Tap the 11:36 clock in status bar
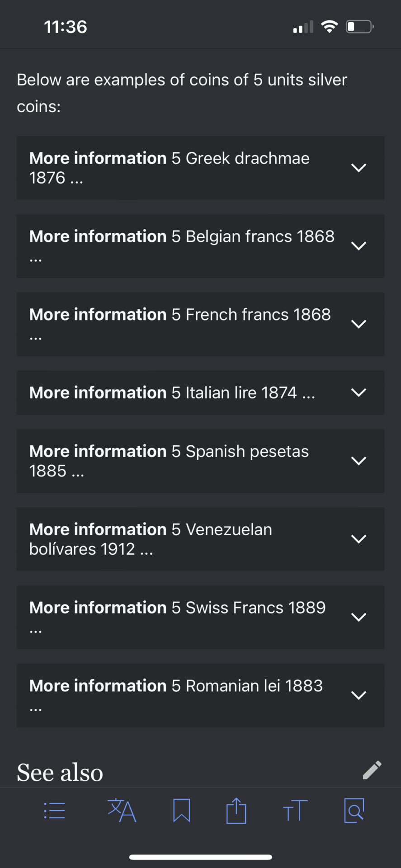Image resolution: width=401 pixels, height=868 pixels. click(66, 27)
